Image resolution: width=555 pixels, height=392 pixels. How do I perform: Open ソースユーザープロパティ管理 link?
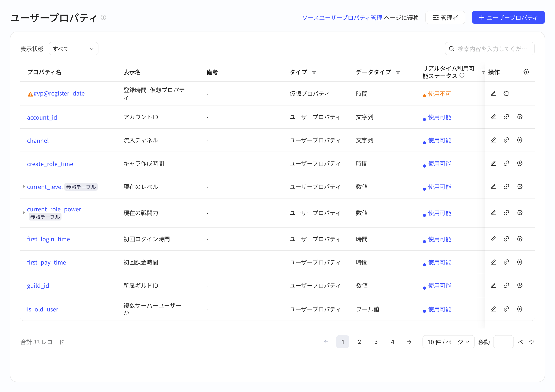point(342,18)
